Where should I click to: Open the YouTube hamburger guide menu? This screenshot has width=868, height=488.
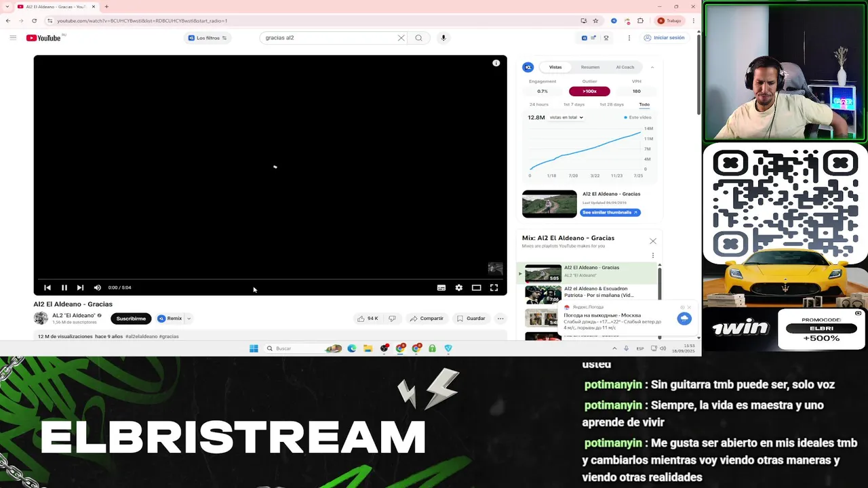coord(13,38)
